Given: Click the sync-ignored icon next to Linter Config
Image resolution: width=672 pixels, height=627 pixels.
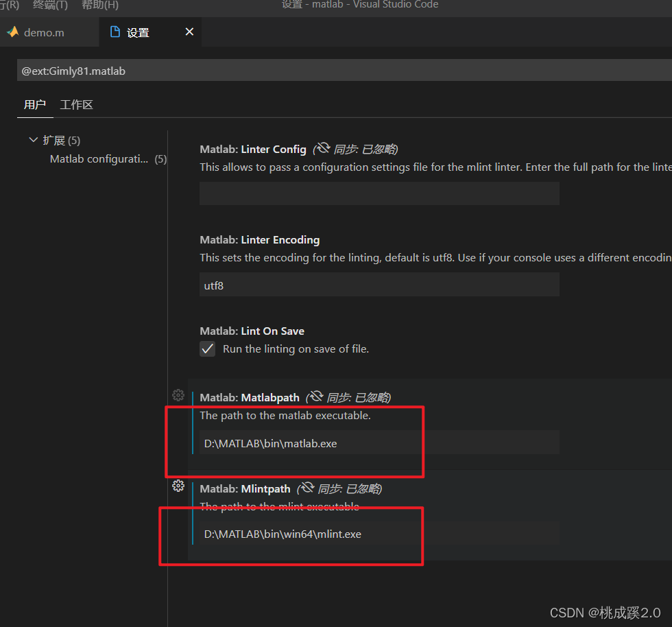Looking at the screenshot, I should [322, 148].
